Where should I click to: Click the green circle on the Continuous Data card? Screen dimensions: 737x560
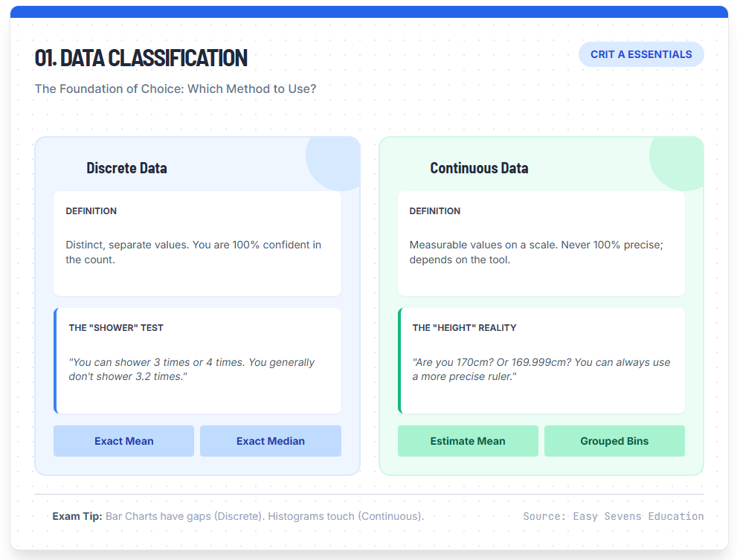point(676,158)
